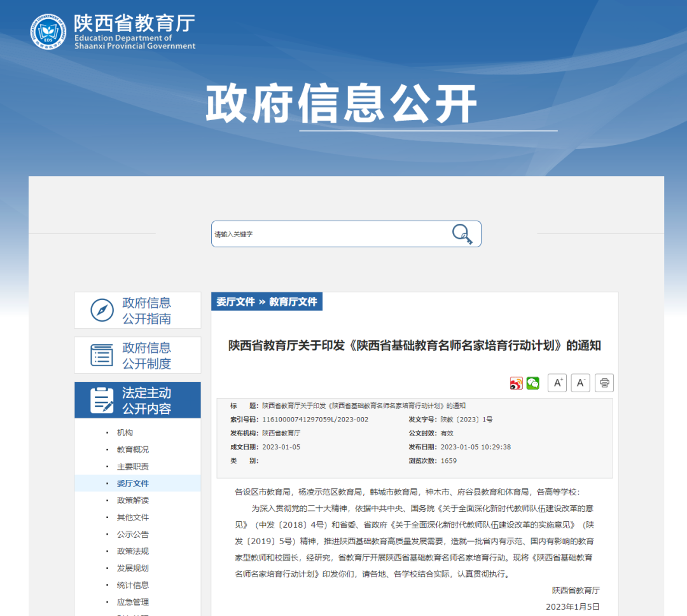
Task: Click the compass icon for 政府信息公开指南
Action: (x=102, y=310)
